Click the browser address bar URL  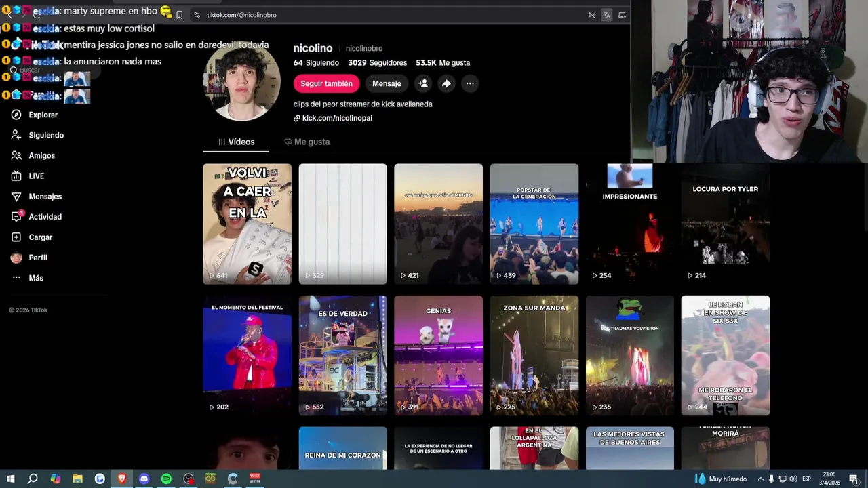pos(241,15)
